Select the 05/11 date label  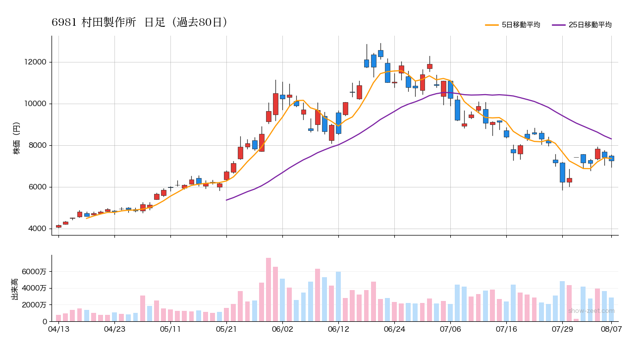[170, 328]
